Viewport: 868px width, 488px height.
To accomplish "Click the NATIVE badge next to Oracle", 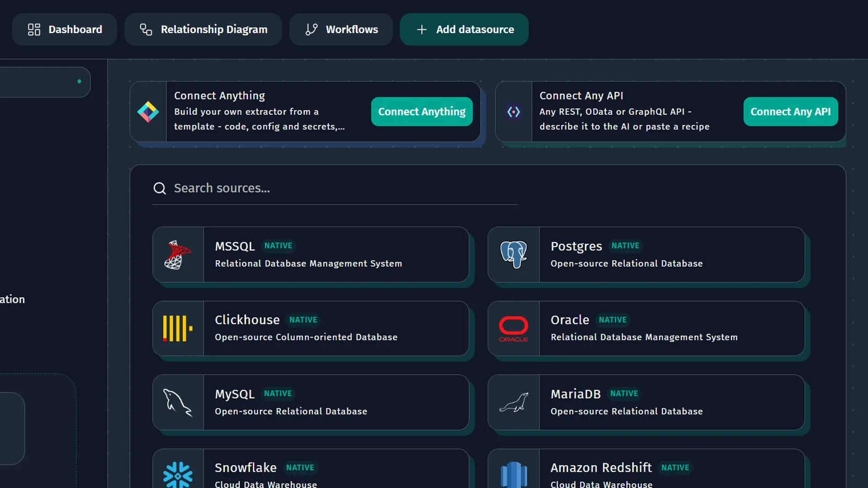I will pos(613,320).
